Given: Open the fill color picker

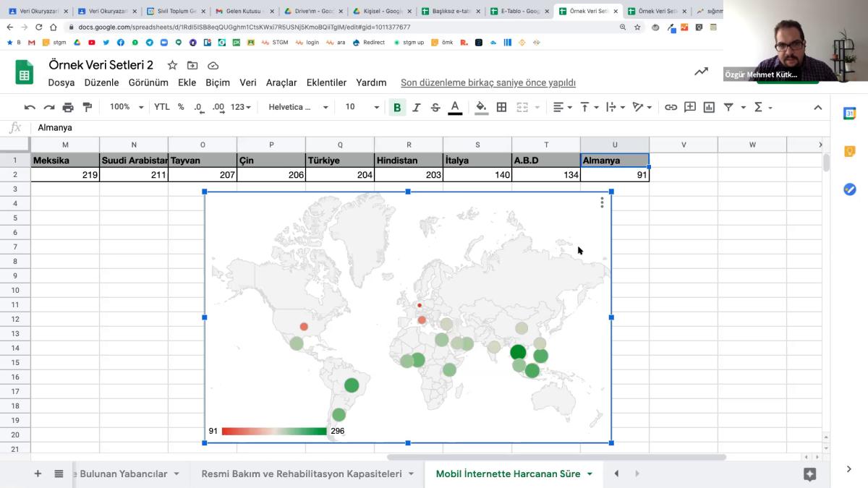Looking at the screenshot, I should point(481,107).
